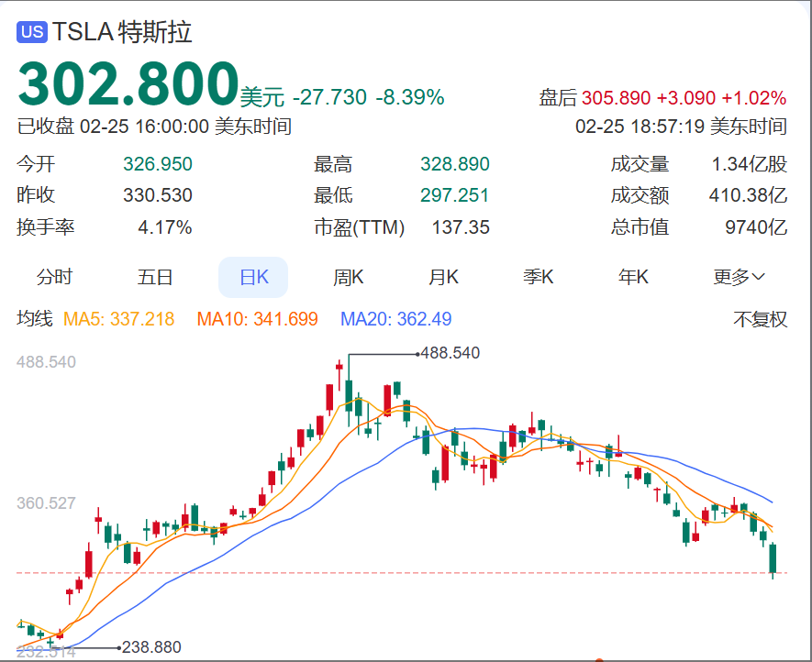Select the 年K chart tab
The width and height of the screenshot is (812, 662).
click(x=633, y=278)
